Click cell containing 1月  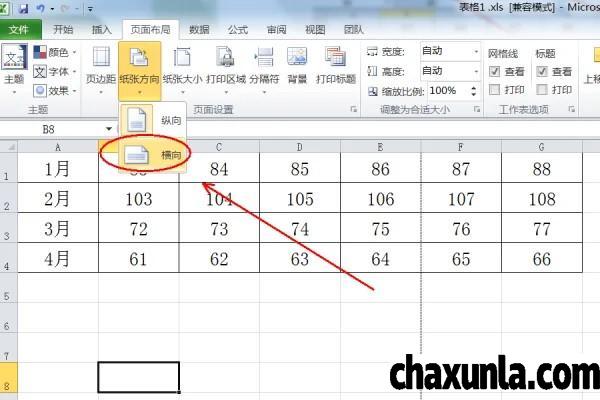coord(58,168)
